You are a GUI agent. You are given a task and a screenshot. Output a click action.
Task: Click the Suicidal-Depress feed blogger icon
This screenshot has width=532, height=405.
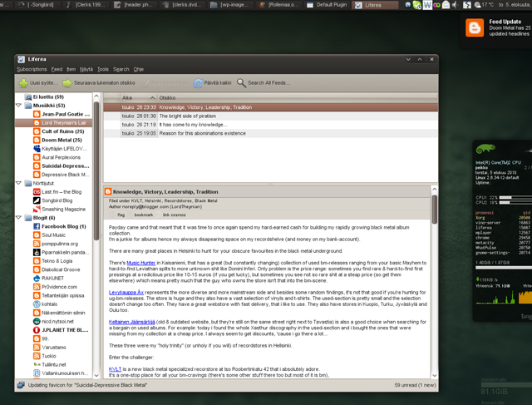(x=37, y=166)
